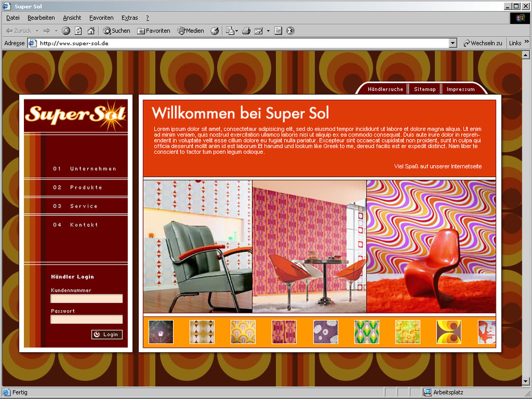Open the Ansicht menu

(x=72, y=18)
